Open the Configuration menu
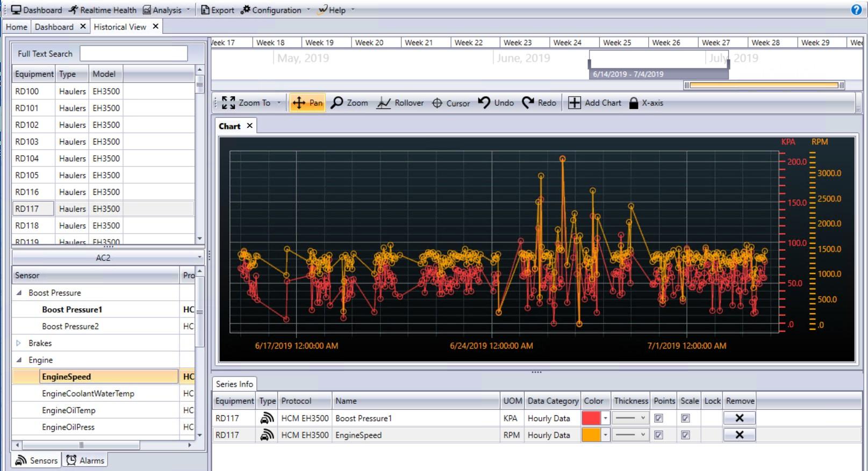The width and height of the screenshot is (868, 471). [275, 10]
